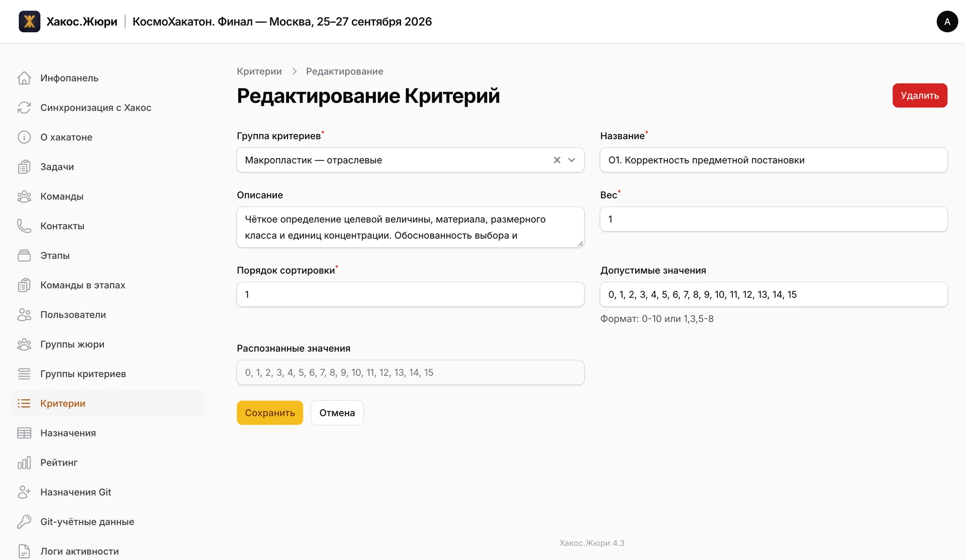This screenshot has height=560, width=965.
Task: Clear the Группа критериев selection with X
Action: pos(557,160)
